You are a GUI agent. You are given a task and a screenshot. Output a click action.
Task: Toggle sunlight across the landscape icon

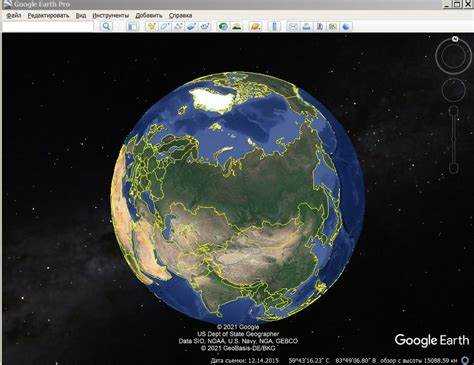click(x=237, y=26)
